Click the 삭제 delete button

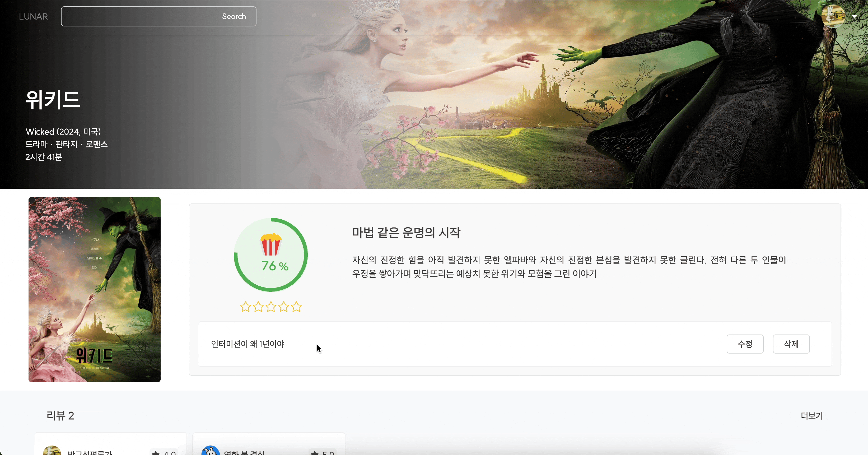791,344
